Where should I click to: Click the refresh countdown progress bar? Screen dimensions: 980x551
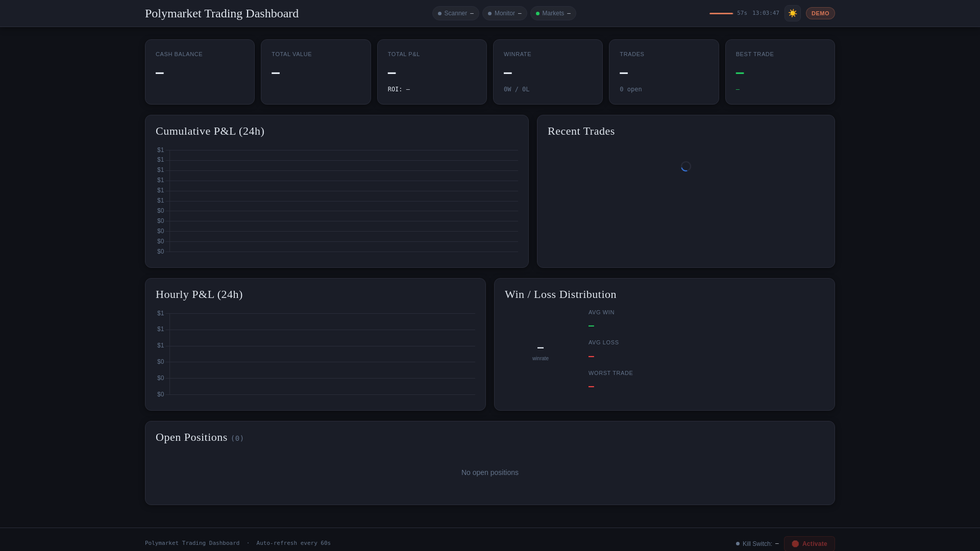coord(721,13)
